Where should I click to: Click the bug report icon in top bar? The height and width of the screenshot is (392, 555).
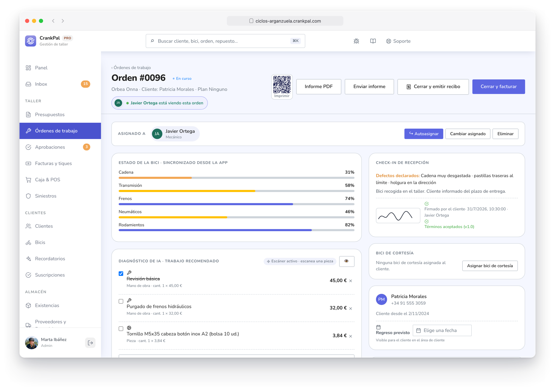(x=356, y=41)
